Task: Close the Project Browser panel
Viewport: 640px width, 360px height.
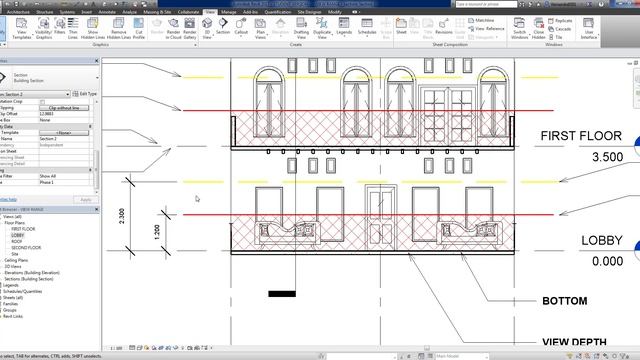Action: [x=97, y=209]
